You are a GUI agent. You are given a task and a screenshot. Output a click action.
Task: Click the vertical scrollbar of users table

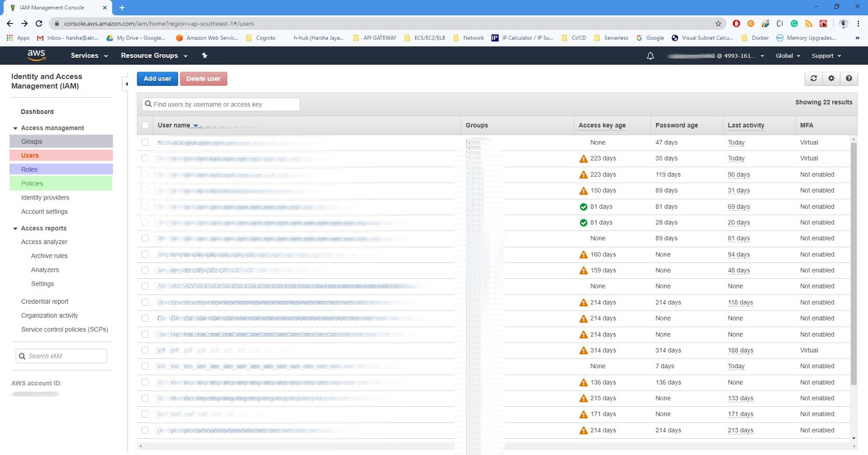pyautogui.click(x=853, y=263)
